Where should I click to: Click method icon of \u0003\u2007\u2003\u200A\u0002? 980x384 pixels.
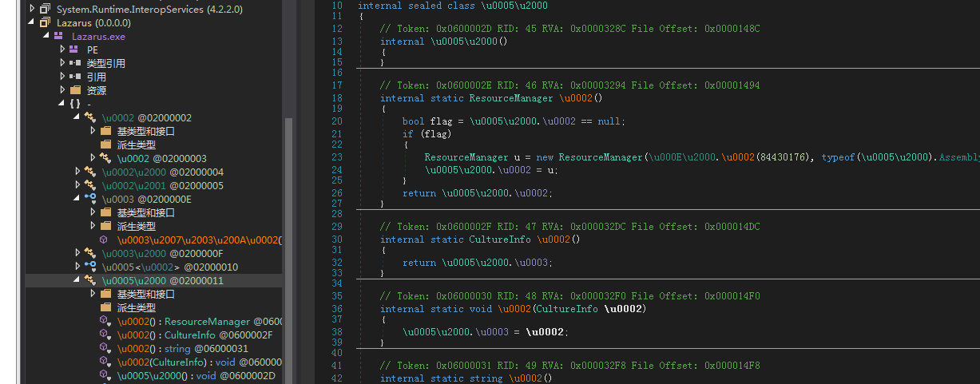(x=105, y=240)
